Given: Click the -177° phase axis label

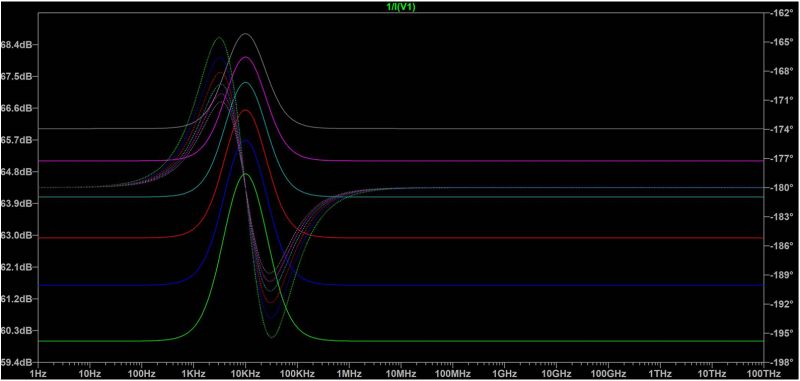Looking at the screenshot, I should (781, 159).
